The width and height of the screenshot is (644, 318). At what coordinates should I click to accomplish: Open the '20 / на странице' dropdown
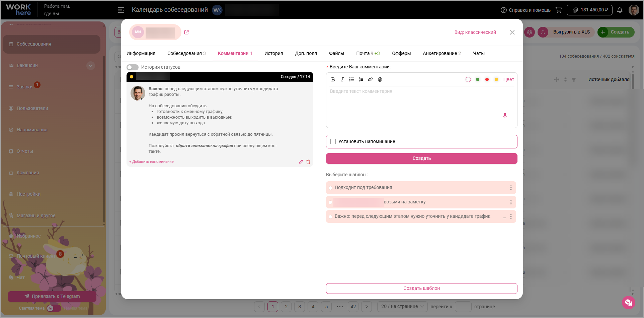coord(402,307)
